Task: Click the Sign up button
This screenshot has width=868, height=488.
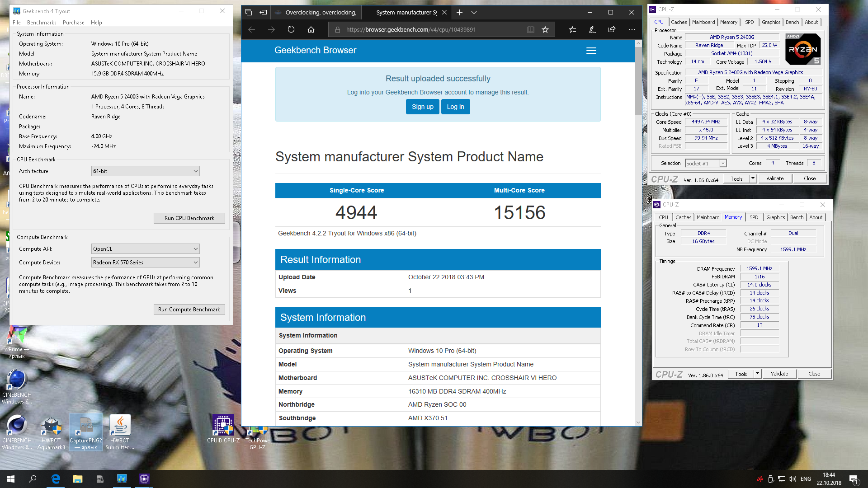Action: (422, 107)
